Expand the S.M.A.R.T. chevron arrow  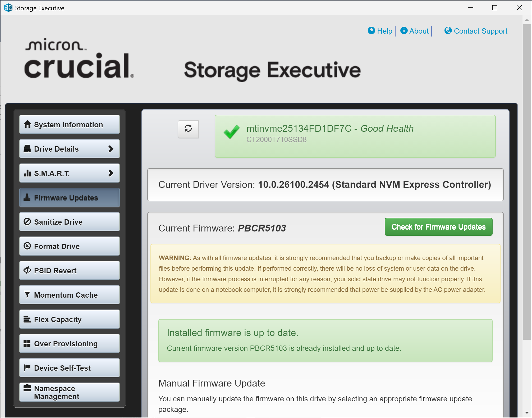point(111,173)
